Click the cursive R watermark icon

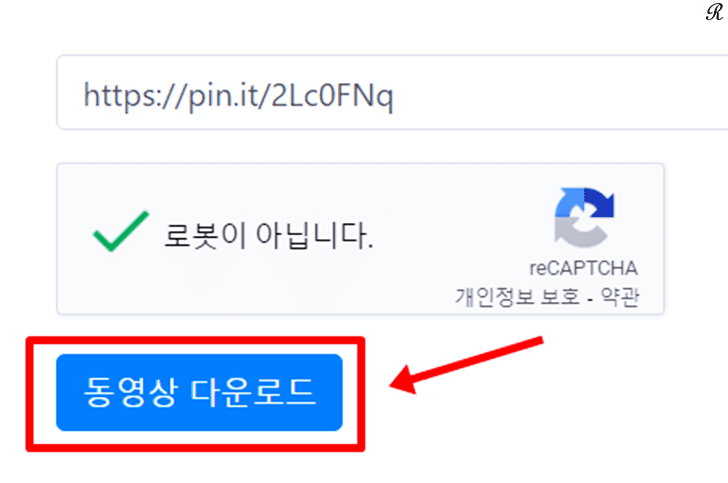click(x=715, y=12)
